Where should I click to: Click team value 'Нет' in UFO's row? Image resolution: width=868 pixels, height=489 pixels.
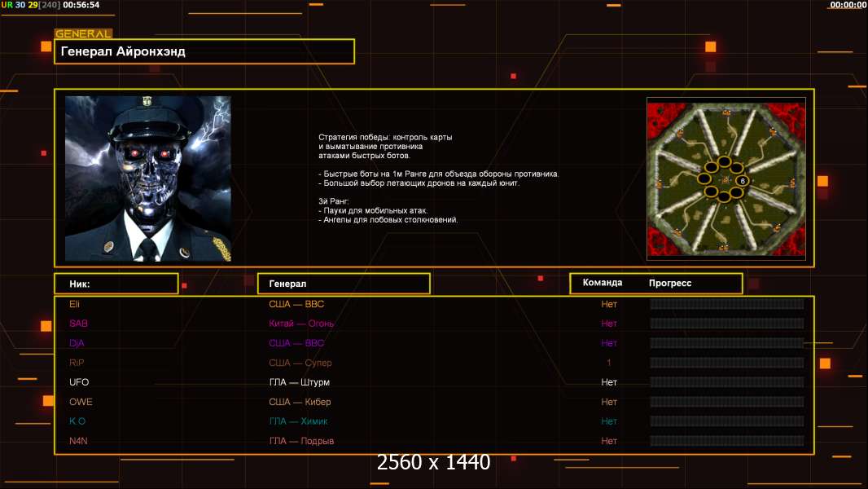pyautogui.click(x=609, y=382)
